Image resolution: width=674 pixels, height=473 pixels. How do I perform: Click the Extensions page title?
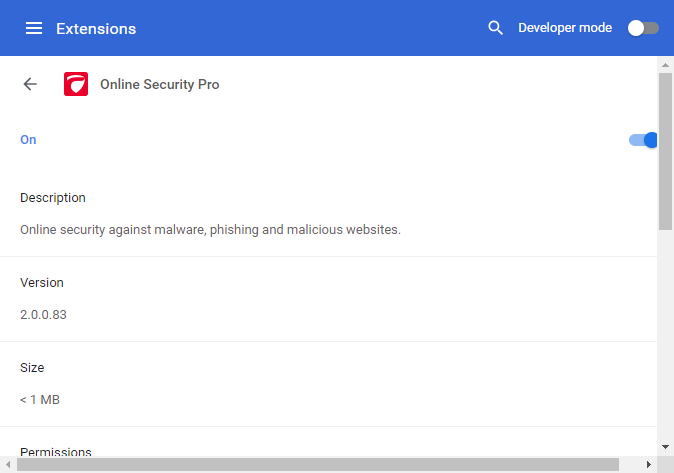(96, 29)
